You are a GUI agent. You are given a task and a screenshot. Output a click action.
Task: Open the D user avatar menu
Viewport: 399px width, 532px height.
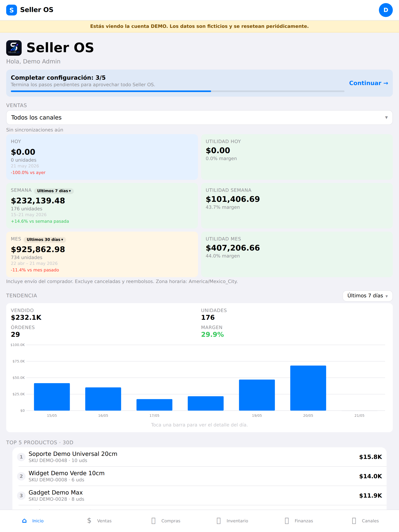point(385,10)
